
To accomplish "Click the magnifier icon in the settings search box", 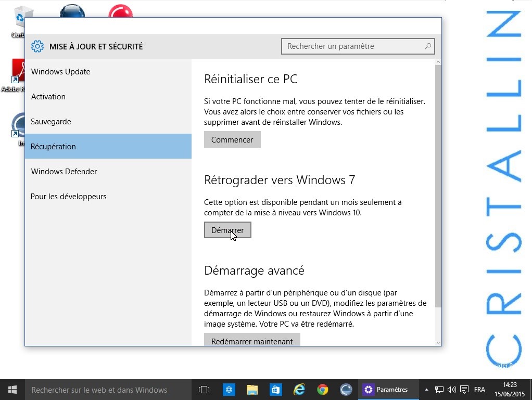I will pos(428,46).
